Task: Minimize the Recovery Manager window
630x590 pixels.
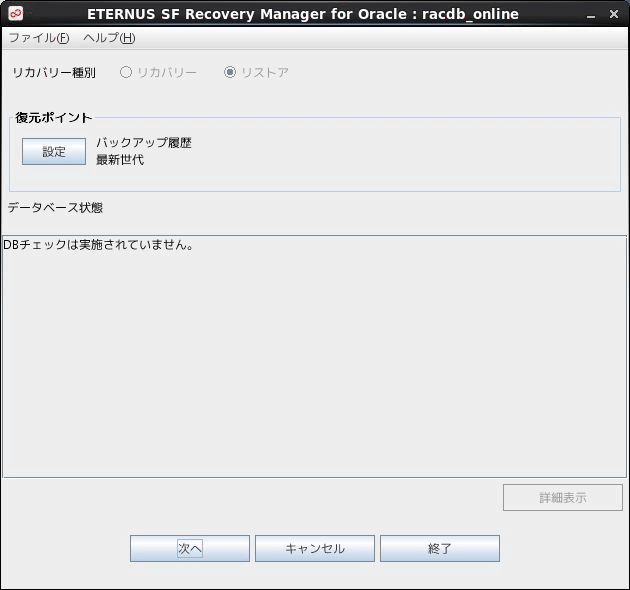Action: click(x=591, y=15)
